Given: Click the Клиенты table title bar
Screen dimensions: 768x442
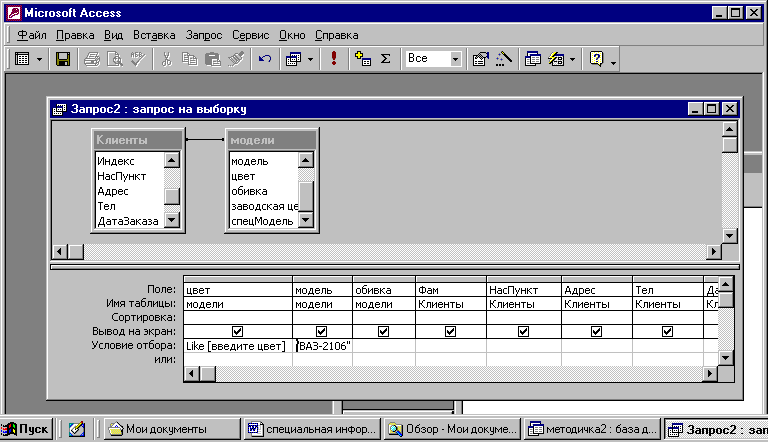Looking at the screenshot, I should click(x=138, y=140).
